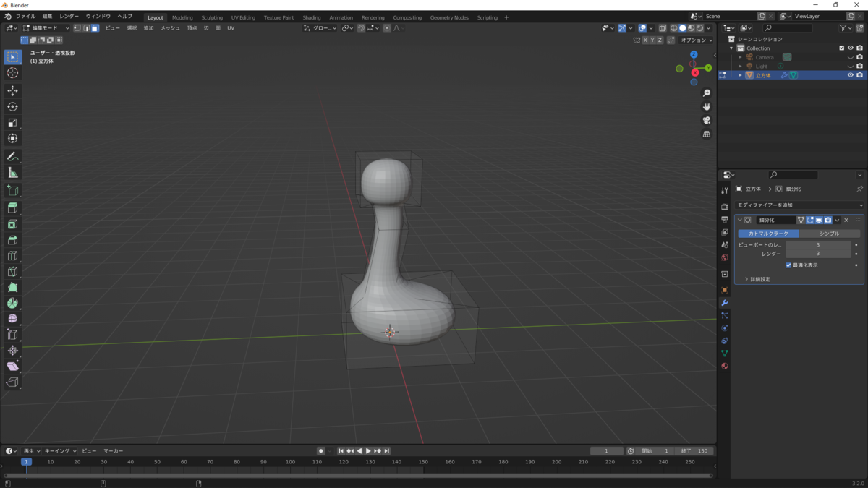The height and width of the screenshot is (488, 868).
Task: Select the Add Cube tool
Action: click(x=12, y=190)
